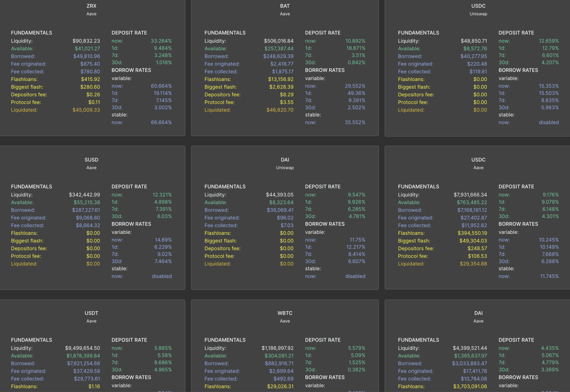Click ZRX variable borrow now 60.664%
The image size is (570, 392).
[161, 86]
